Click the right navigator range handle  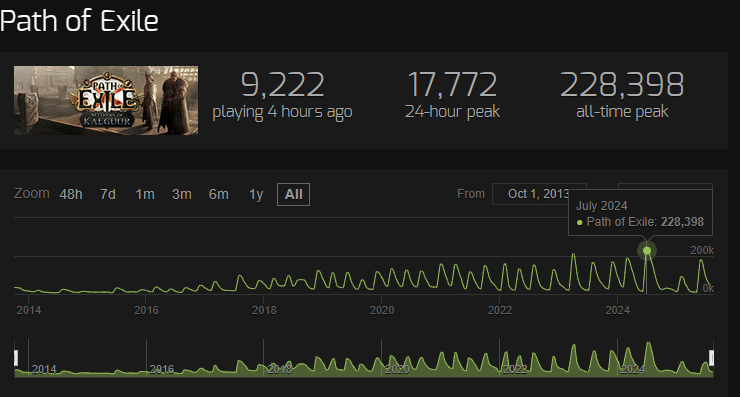[712, 358]
